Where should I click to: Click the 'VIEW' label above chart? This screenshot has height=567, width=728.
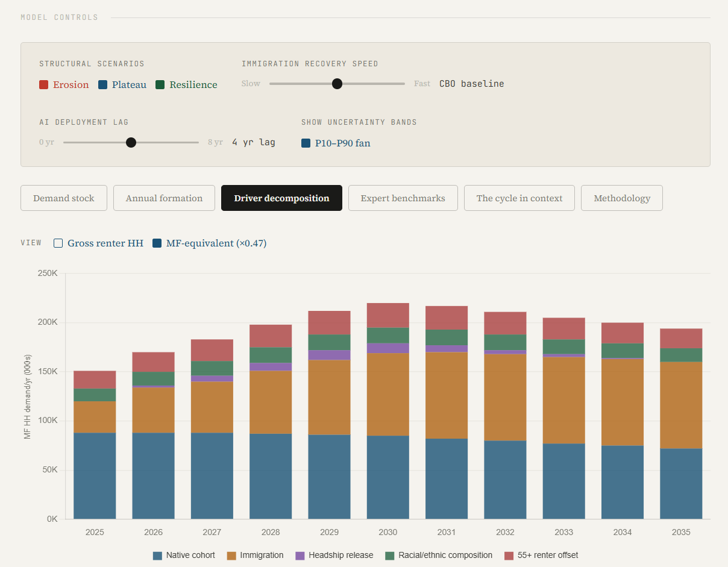[x=31, y=243]
